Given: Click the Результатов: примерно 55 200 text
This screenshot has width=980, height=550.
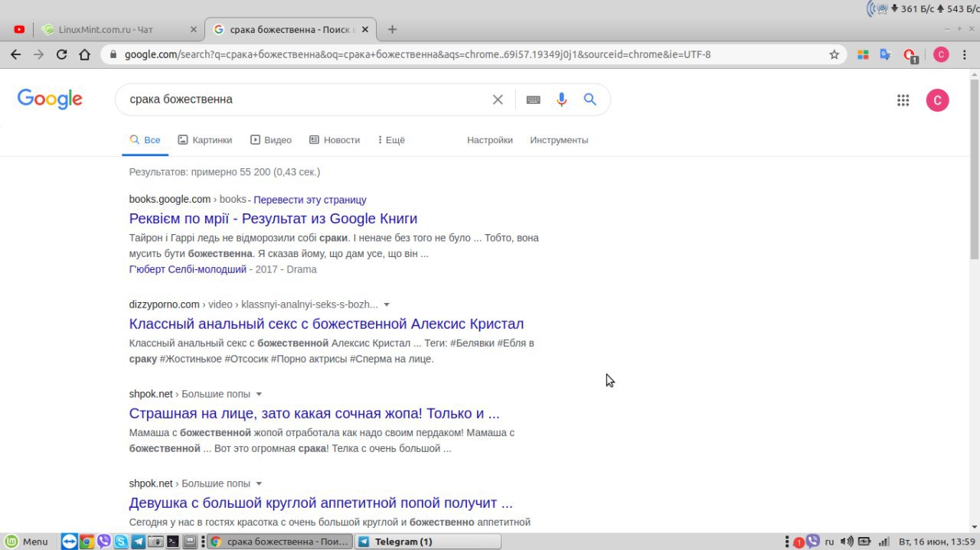Looking at the screenshot, I should (224, 172).
